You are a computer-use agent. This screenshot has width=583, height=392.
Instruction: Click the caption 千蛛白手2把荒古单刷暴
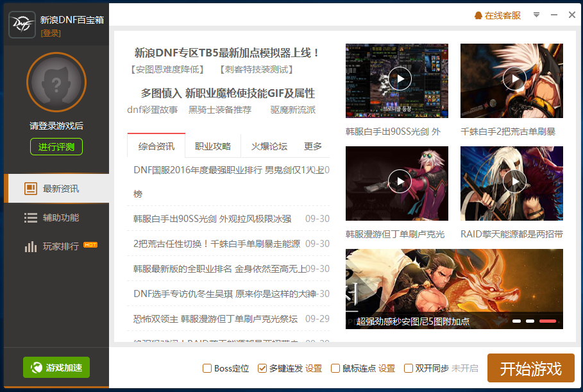[x=508, y=132]
